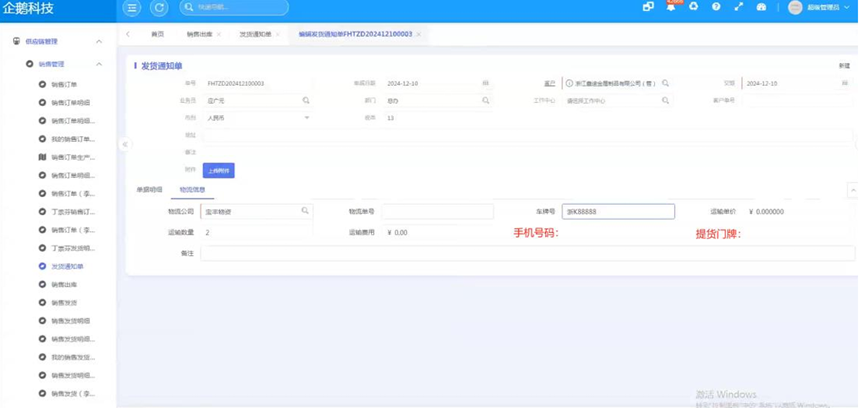Collapse the 供应链管理 menu group
Screen dimensions: 865x408
coord(99,42)
